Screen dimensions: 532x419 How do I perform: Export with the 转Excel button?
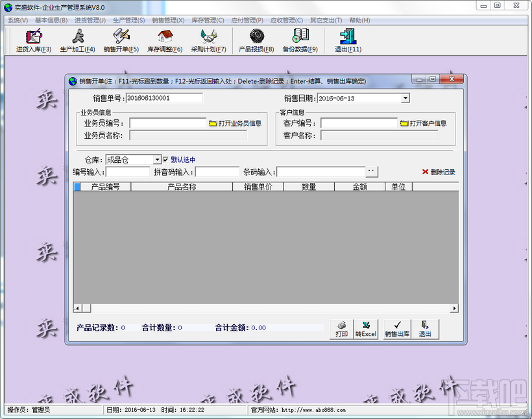367,329
